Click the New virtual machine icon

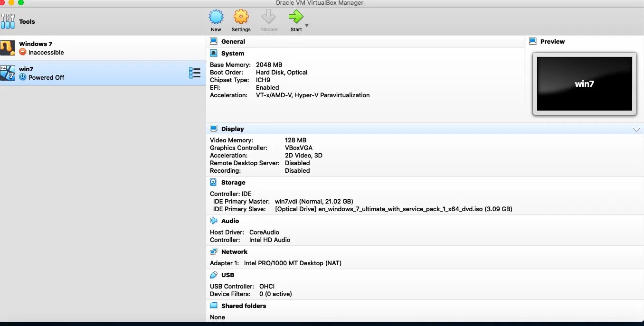point(216,17)
